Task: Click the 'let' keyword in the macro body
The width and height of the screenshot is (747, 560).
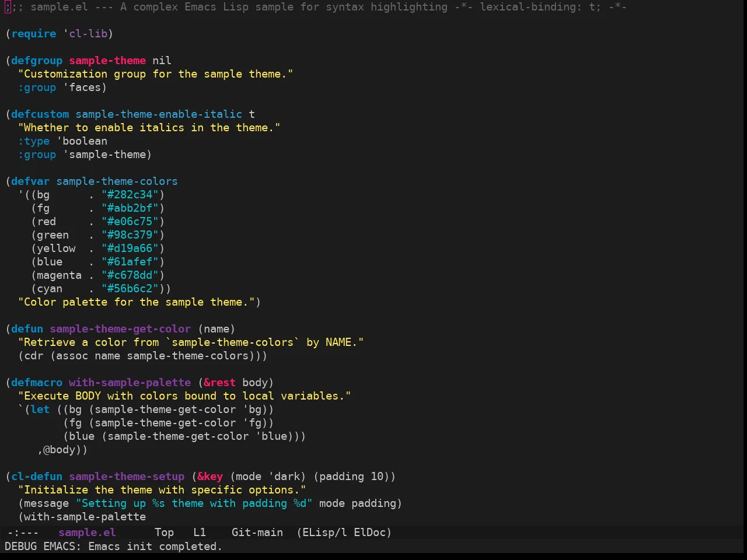Action: [x=40, y=409]
